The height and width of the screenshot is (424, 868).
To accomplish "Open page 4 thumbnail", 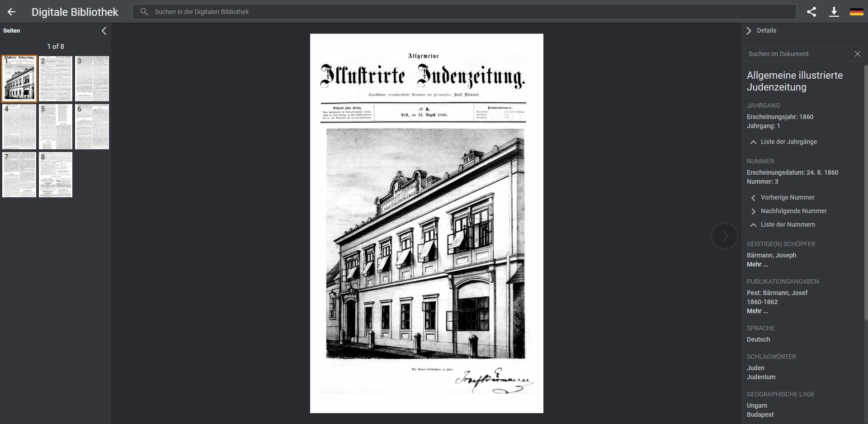I will click(19, 127).
